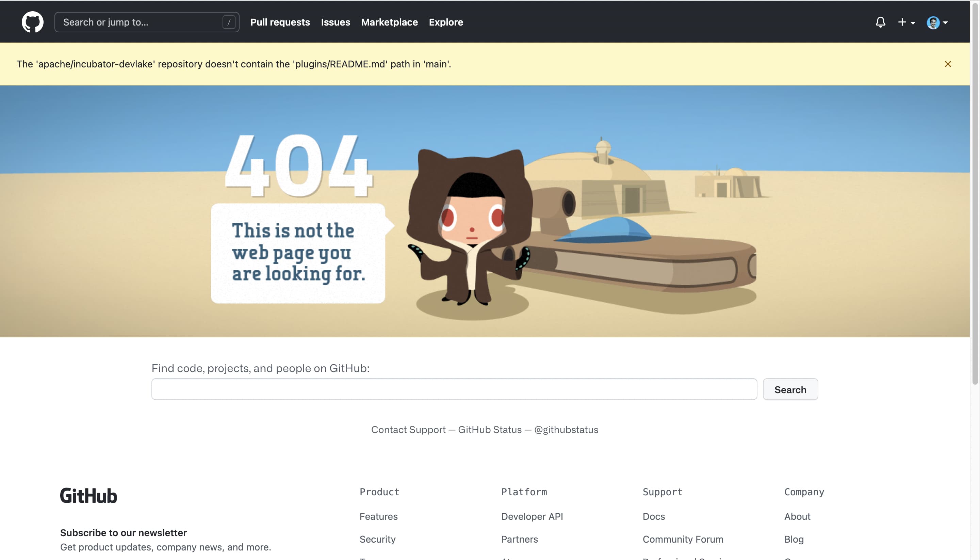Select Explore in the top navigation
Image resolution: width=980 pixels, height=560 pixels.
(446, 22)
